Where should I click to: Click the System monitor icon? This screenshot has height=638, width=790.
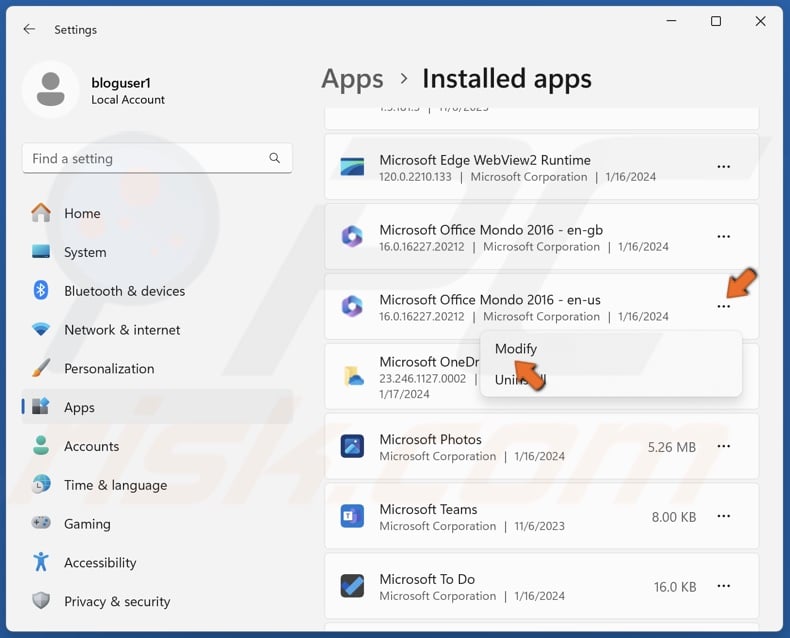(x=41, y=251)
